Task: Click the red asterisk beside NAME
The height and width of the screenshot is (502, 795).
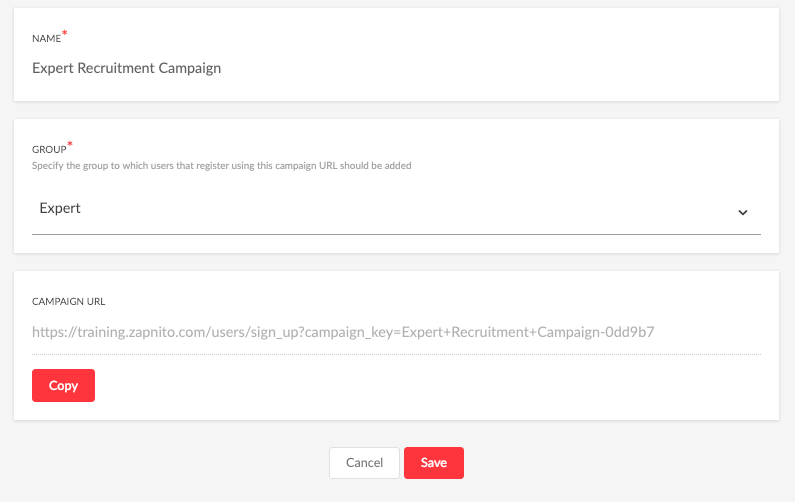Action: click(65, 34)
